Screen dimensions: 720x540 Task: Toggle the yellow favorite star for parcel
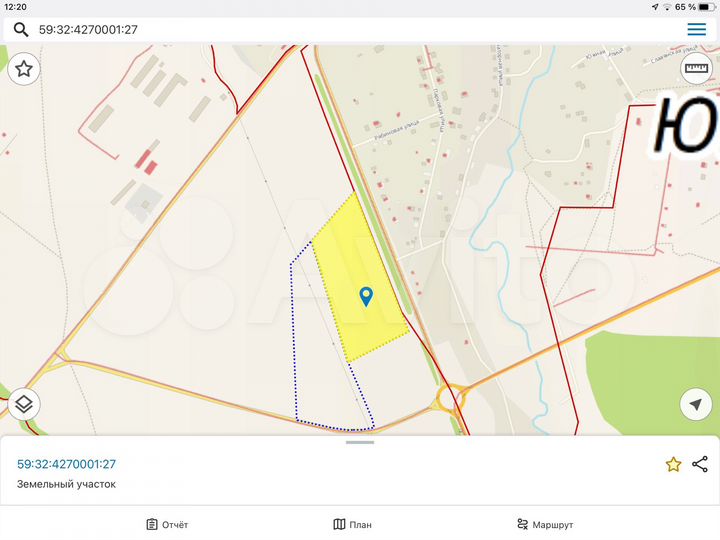pyautogui.click(x=673, y=464)
